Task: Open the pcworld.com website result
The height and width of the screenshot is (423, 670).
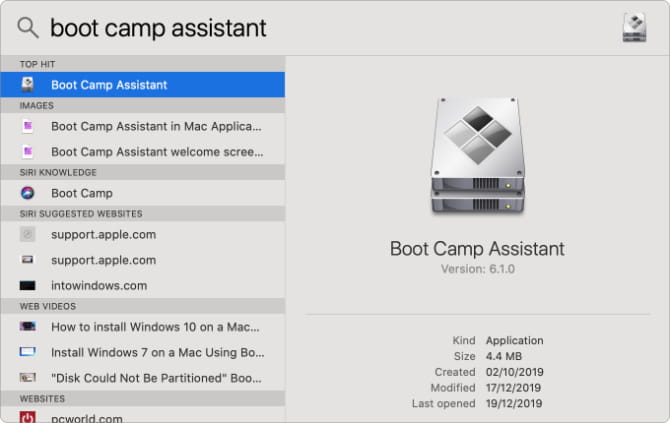Action: click(143, 414)
